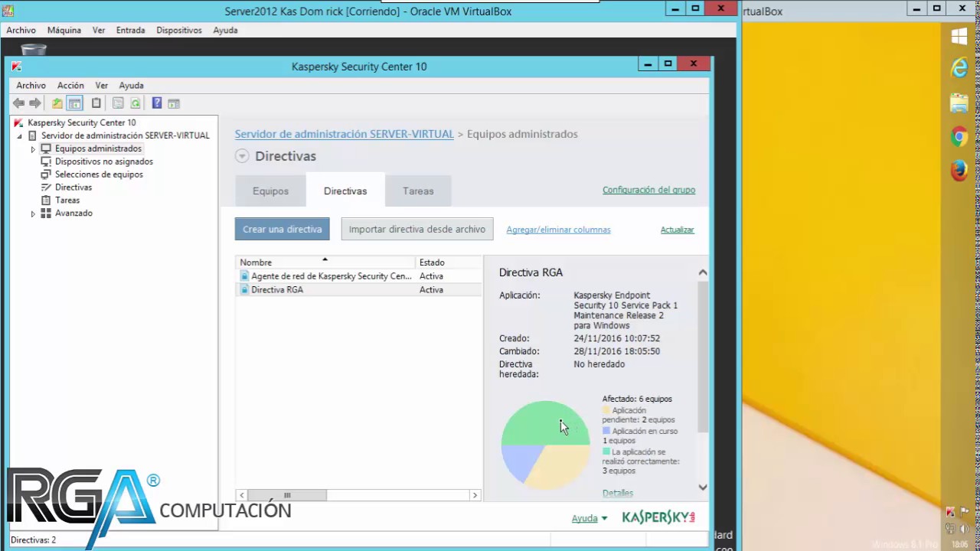980x551 pixels.
Task: Click the Back arrow in the toolbar
Action: tap(18, 103)
